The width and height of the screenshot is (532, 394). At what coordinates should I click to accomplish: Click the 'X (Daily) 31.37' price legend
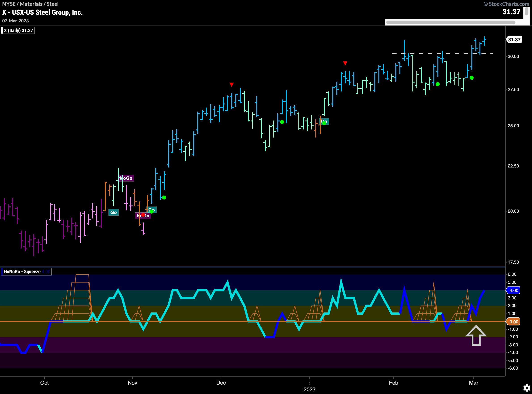(x=18, y=31)
